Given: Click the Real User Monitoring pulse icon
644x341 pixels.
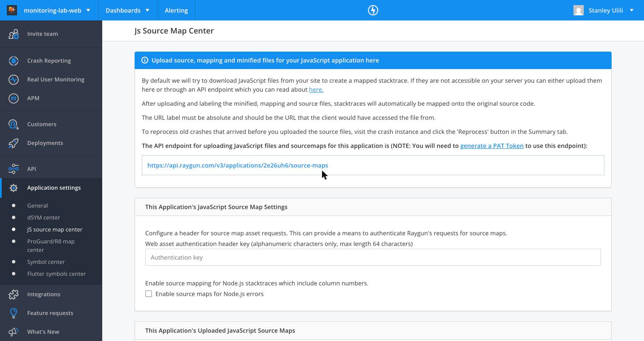Looking at the screenshot, I should click(x=14, y=79).
